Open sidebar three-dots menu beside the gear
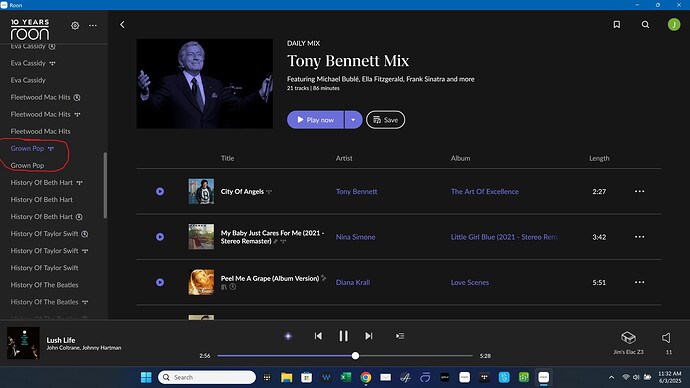Image resolution: width=690 pixels, height=388 pixels. pos(93,26)
